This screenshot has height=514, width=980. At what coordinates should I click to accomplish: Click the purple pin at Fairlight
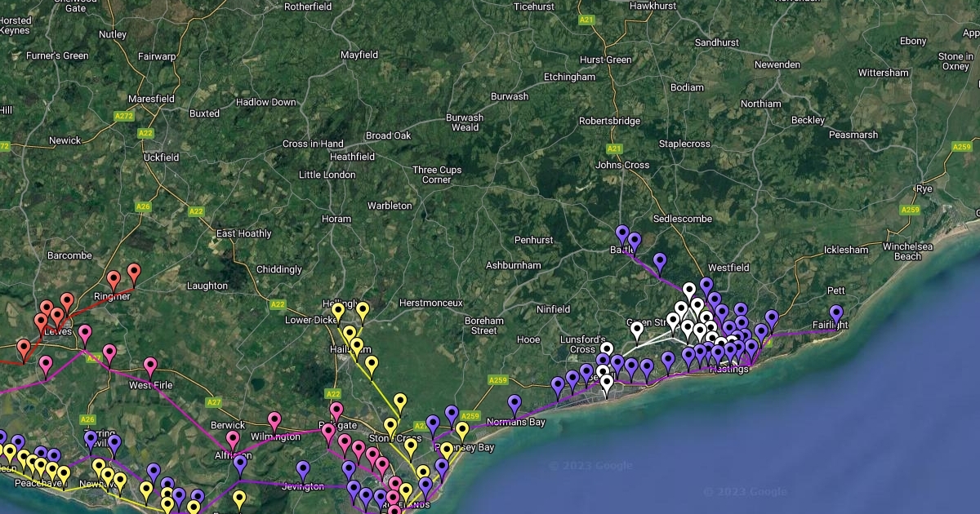[x=835, y=314]
